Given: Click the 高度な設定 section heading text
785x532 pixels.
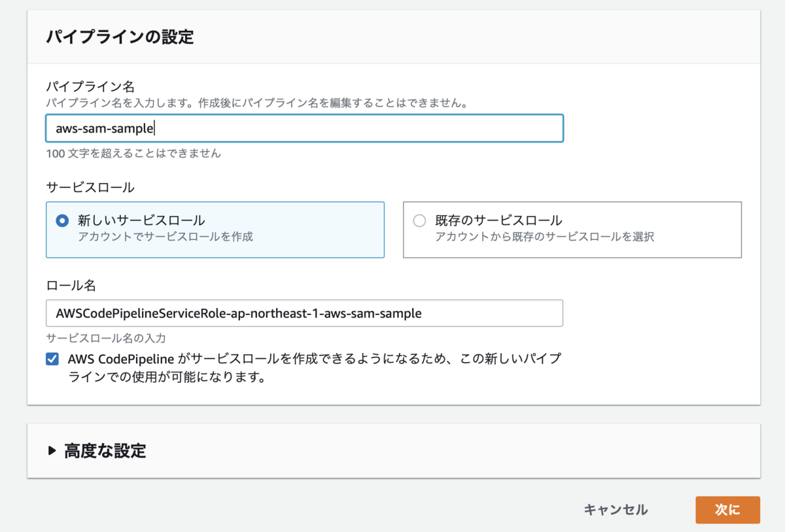Looking at the screenshot, I should click(105, 450).
